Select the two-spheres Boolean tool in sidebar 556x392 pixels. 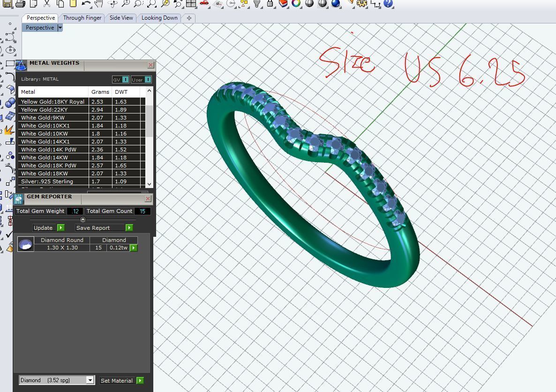tap(10, 103)
